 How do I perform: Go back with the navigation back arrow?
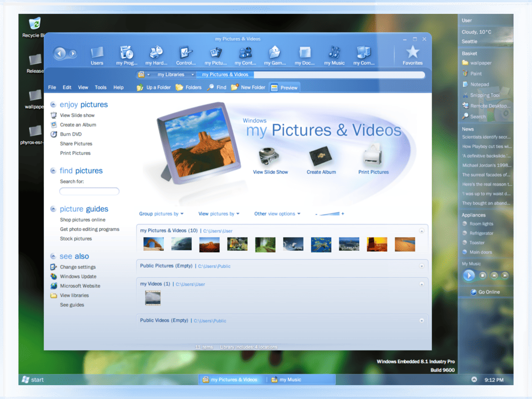tap(60, 53)
